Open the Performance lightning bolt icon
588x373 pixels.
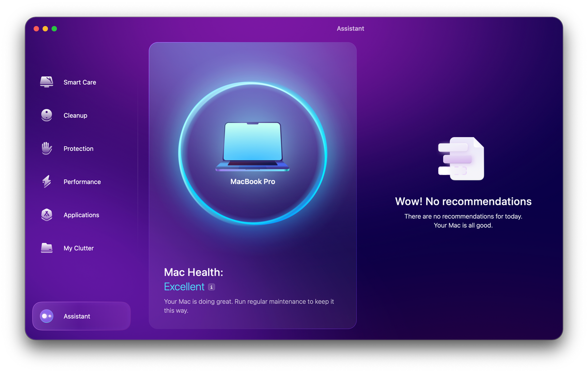click(x=46, y=182)
